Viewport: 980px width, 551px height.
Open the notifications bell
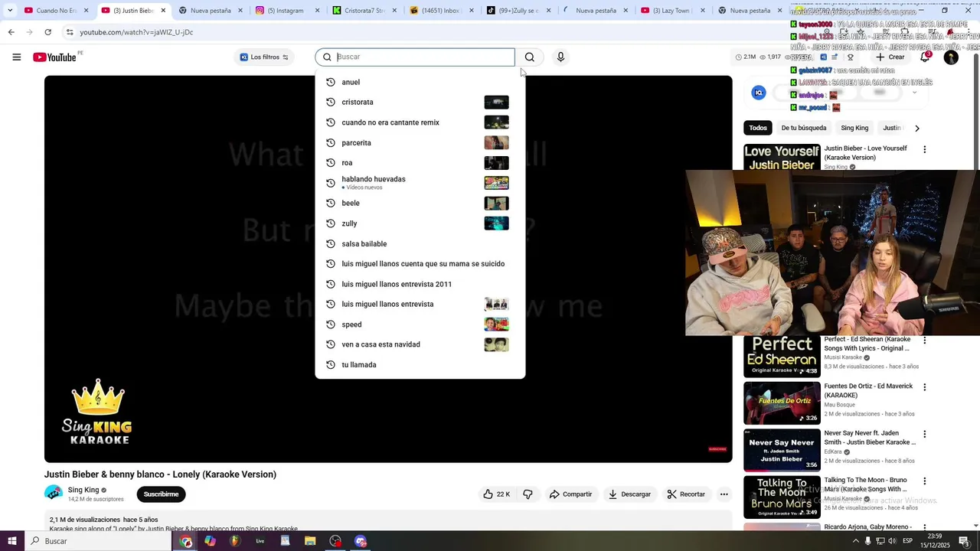click(x=925, y=57)
